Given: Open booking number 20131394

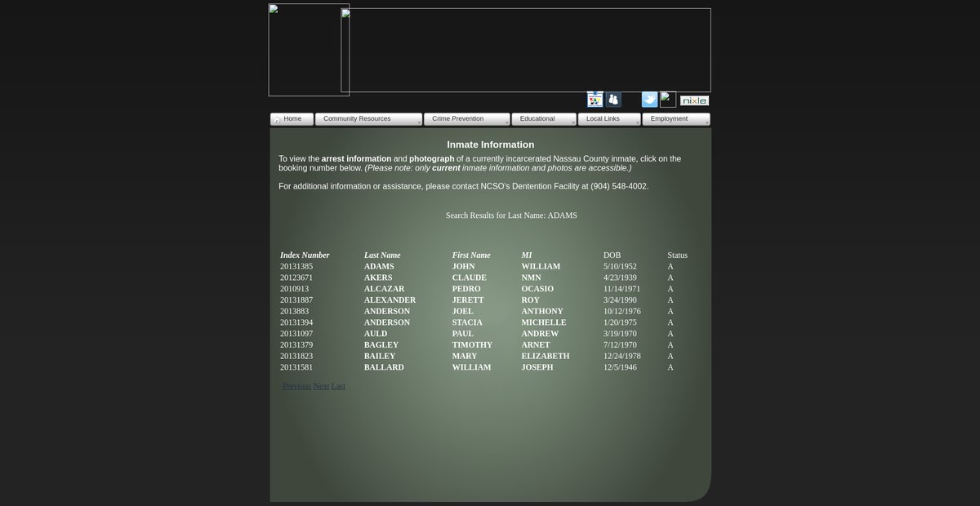Looking at the screenshot, I should coord(296,322).
